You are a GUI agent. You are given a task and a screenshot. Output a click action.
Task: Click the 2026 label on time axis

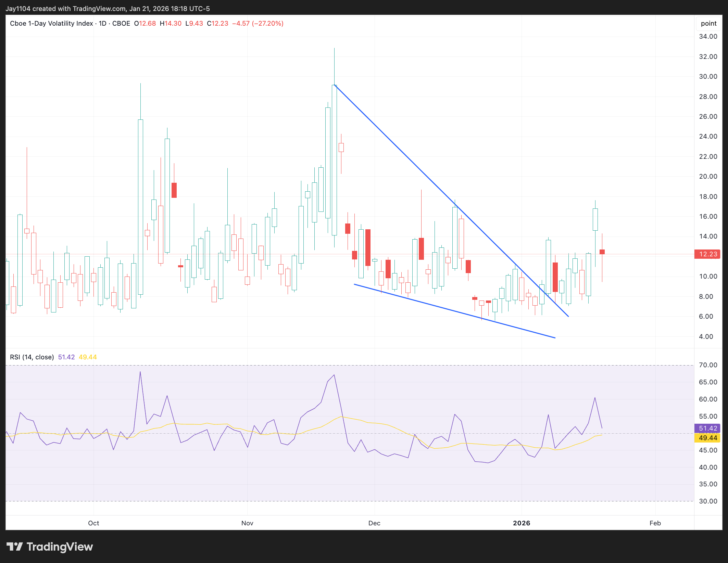point(521,523)
